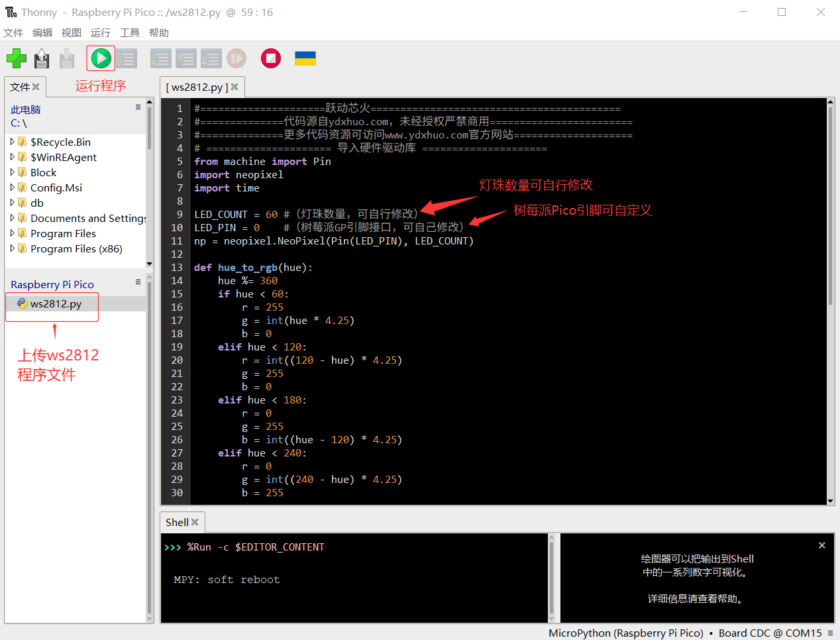
Task: Open the 运行 menu in menu bar
Action: (x=101, y=32)
